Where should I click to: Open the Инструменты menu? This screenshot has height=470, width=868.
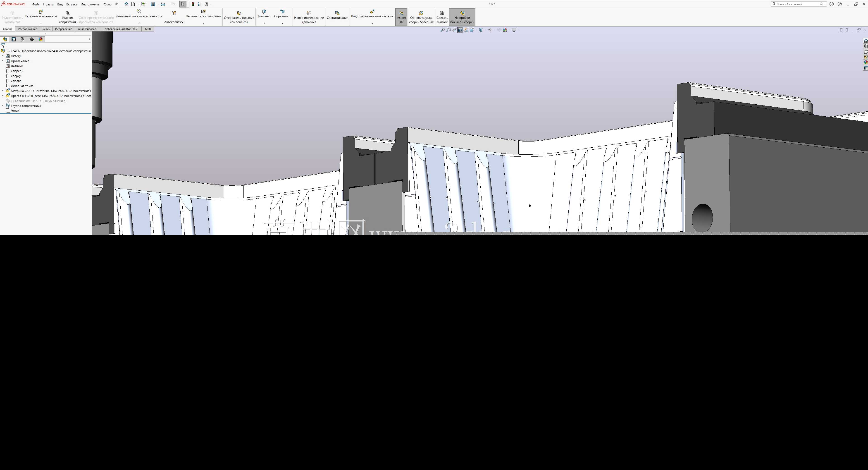90,4
